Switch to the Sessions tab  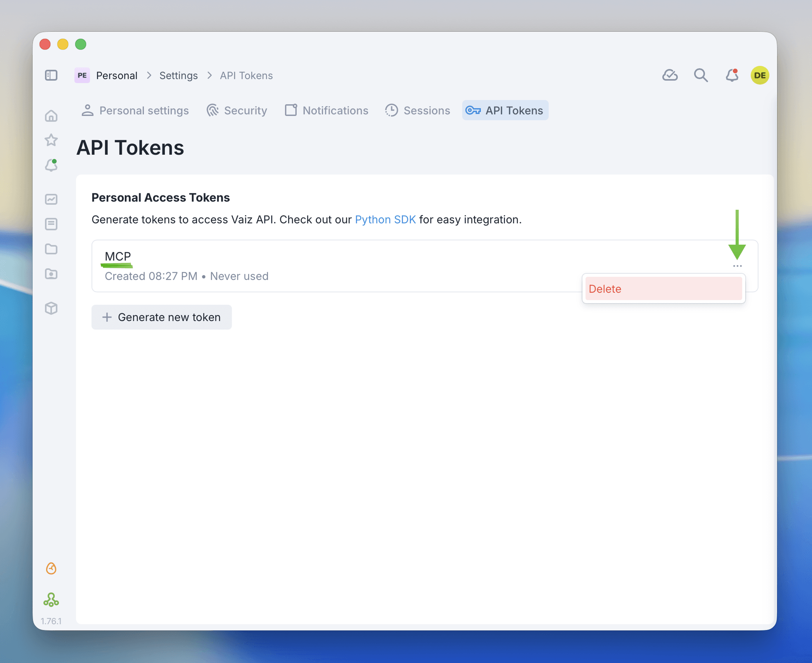(418, 110)
